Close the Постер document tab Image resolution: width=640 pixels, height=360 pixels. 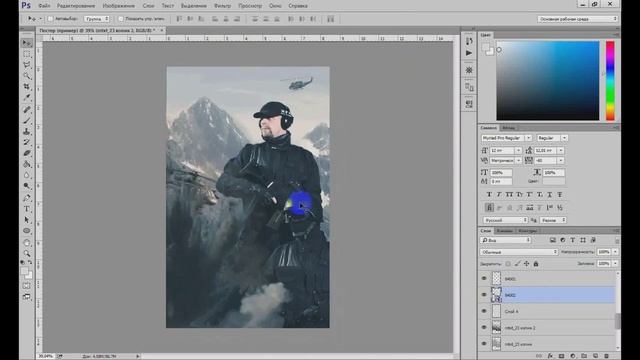point(162,30)
